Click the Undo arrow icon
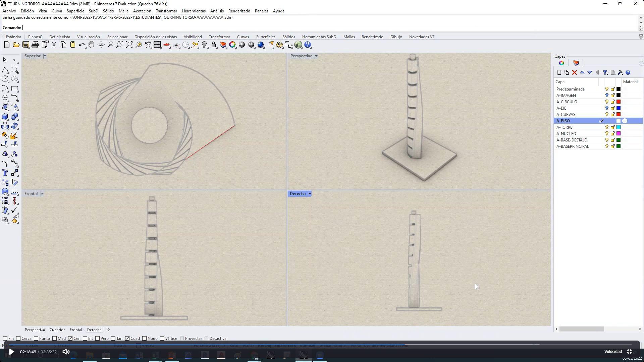The height and width of the screenshot is (362, 644). [82, 45]
